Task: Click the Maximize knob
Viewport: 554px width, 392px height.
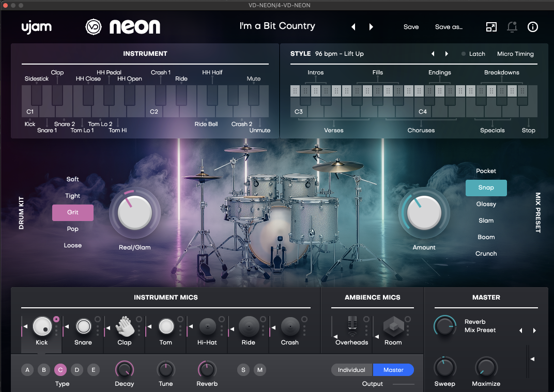Action: (x=486, y=368)
